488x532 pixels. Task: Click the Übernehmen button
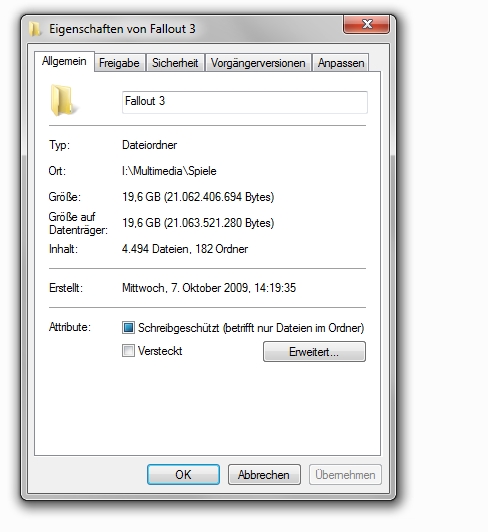pyautogui.click(x=345, y=474)
